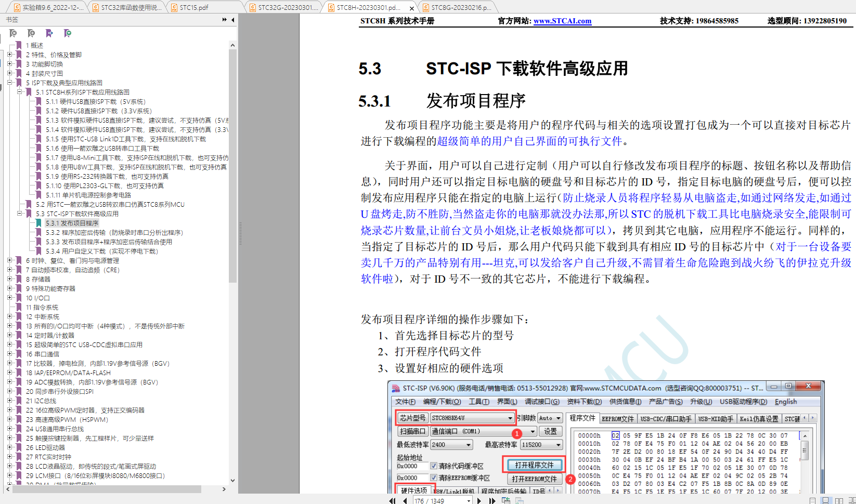Viewport: 856px width, 504px height.
Task: Jump to bookmark 14 定时器/计数器
Action: [x=50, y=335]
